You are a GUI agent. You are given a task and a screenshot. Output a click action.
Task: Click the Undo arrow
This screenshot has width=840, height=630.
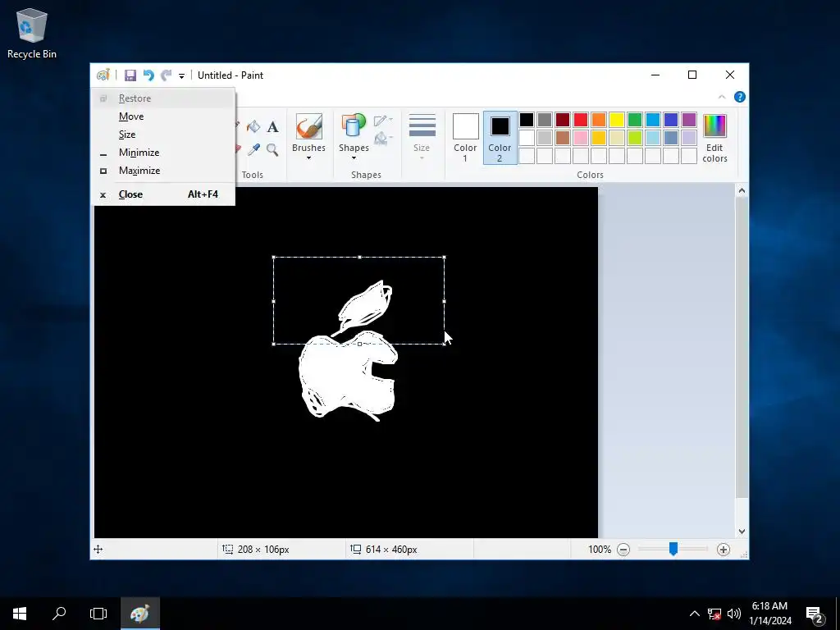pyautogui.click(x=148, y=75)
